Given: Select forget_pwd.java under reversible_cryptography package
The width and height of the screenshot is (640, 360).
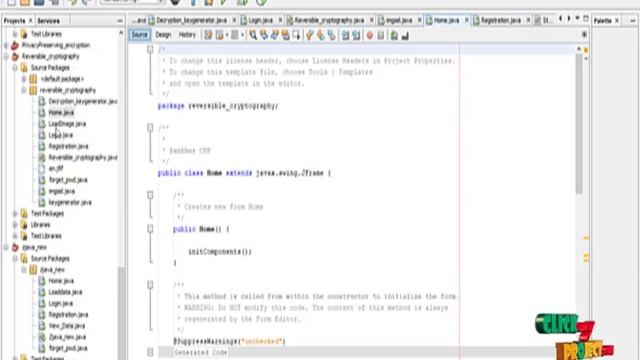Looking at the screenshot, I should 68,180.
